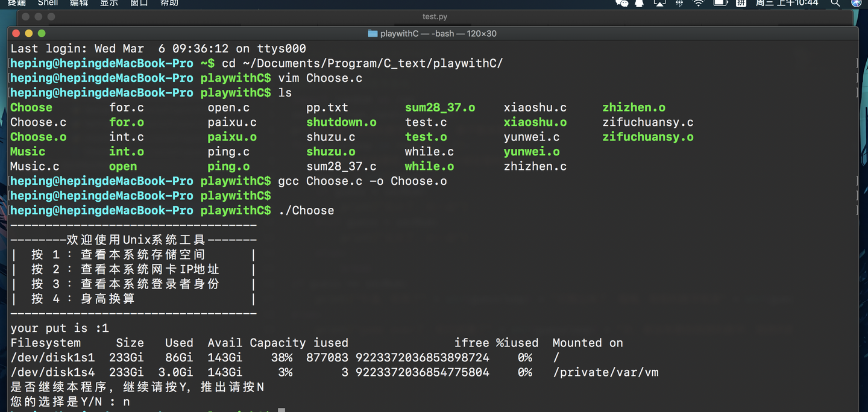Click file 'zifuchuansy.c' in the listing
This screenshot has width=868, height=412.
648,122
